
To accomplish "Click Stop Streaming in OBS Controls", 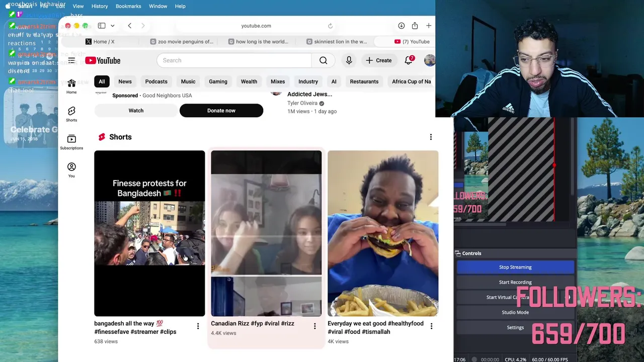I will (x=515, y=267).
